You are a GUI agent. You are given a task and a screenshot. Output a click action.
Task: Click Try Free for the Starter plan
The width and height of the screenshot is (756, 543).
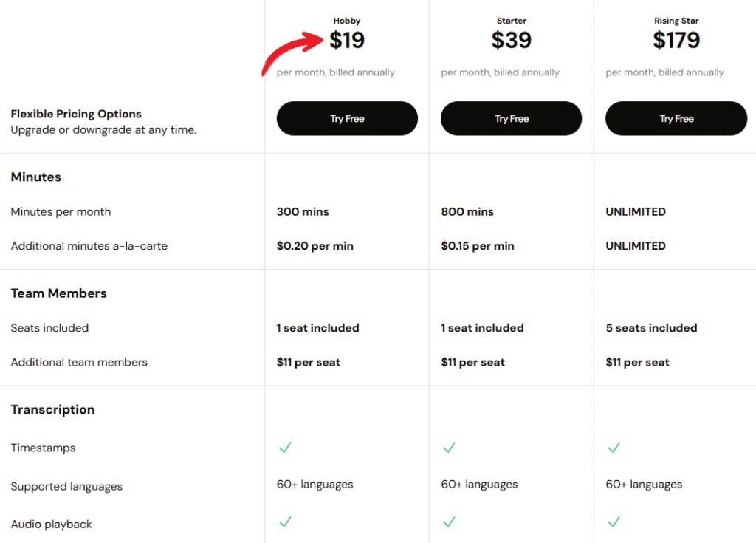[511, 118]
